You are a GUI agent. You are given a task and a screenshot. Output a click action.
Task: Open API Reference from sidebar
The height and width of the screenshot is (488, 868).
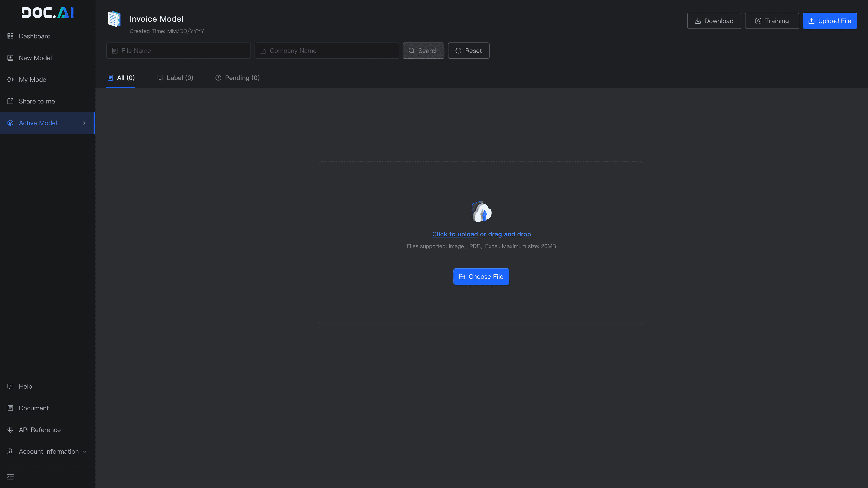click(x=39, y=430)
